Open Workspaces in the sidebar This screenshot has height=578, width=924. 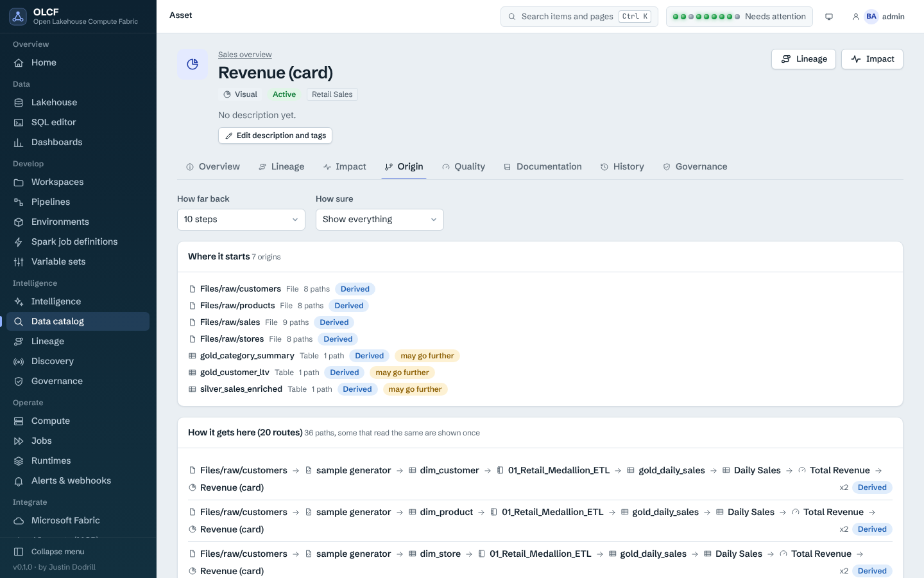(x=78, y=182)
